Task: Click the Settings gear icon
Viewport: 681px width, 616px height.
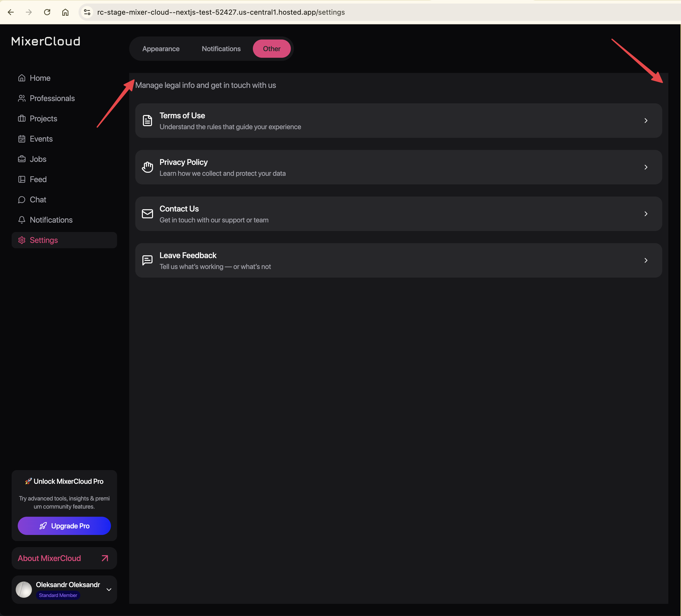Action: (22, 240)
